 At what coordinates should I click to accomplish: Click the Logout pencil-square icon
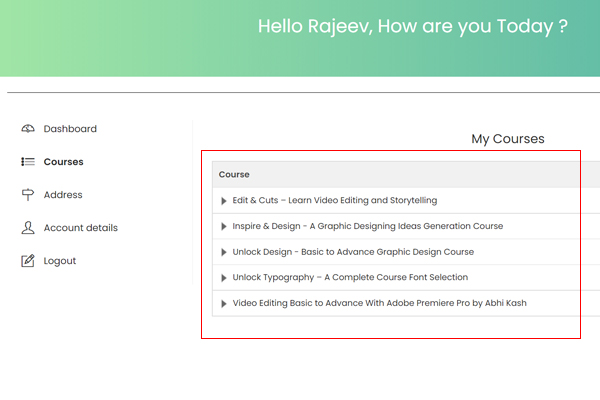28,261
